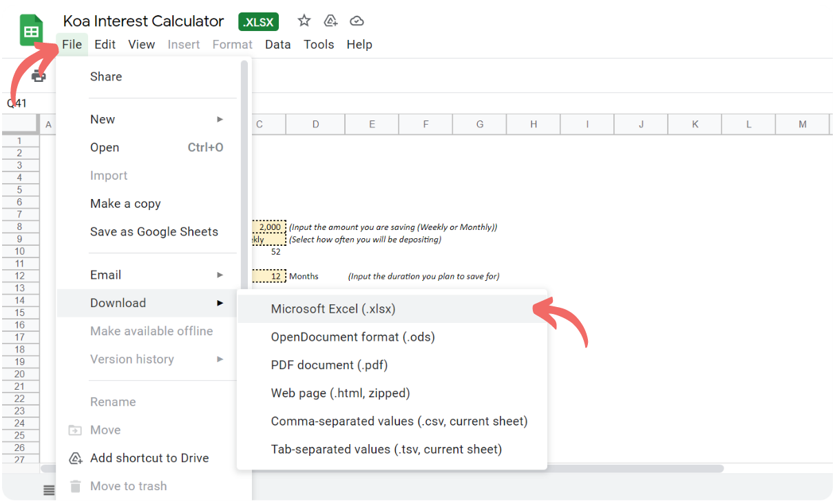This screenshot has height=504, width=833.
Task: Open the Data menu
Action: (x=277, y=44)
